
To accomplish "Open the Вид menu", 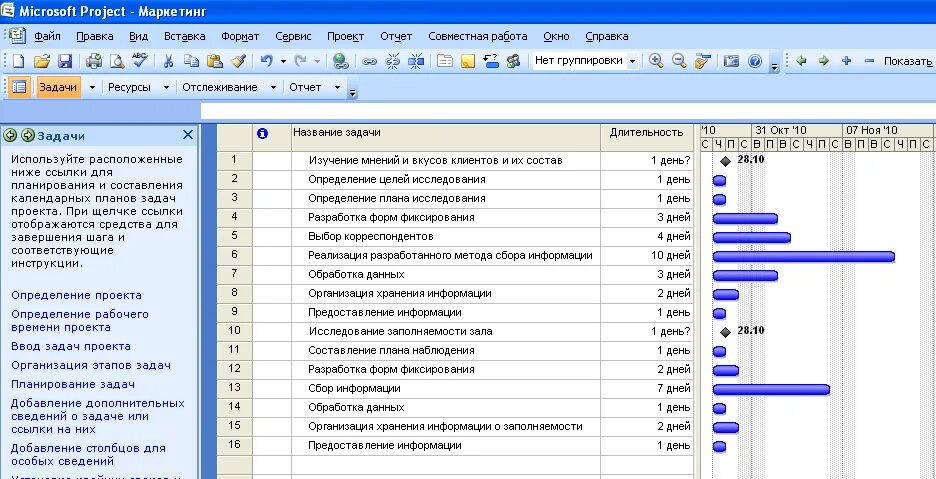I will [138, 36].
